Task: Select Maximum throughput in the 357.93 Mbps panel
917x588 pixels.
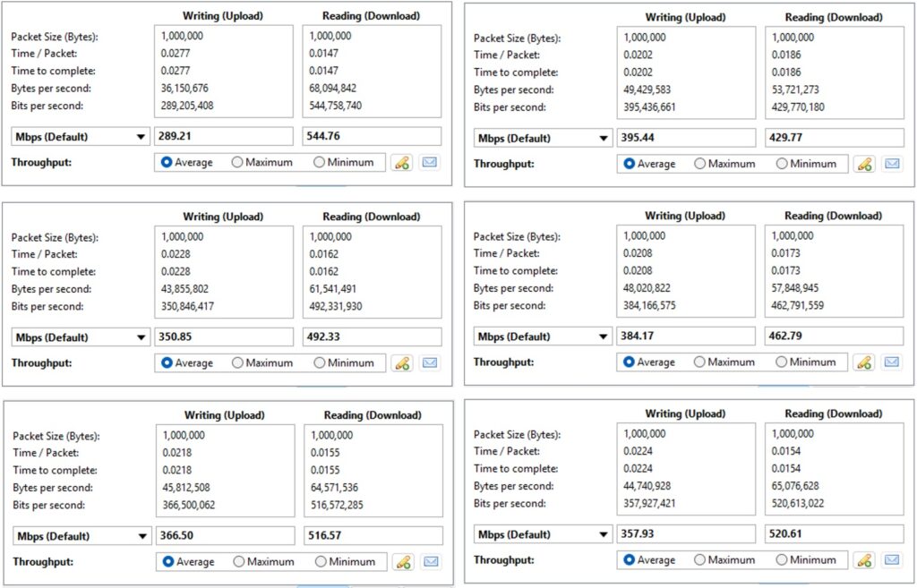Action: [x=700, y=559]
